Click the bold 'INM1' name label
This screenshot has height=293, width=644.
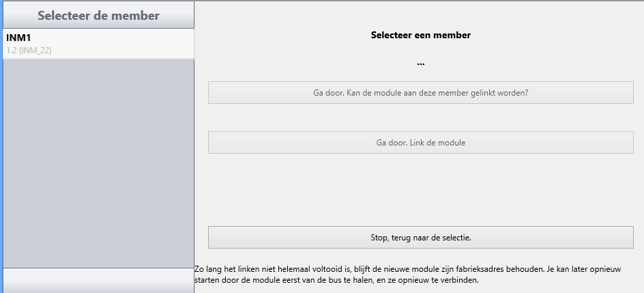coord(18,38)
